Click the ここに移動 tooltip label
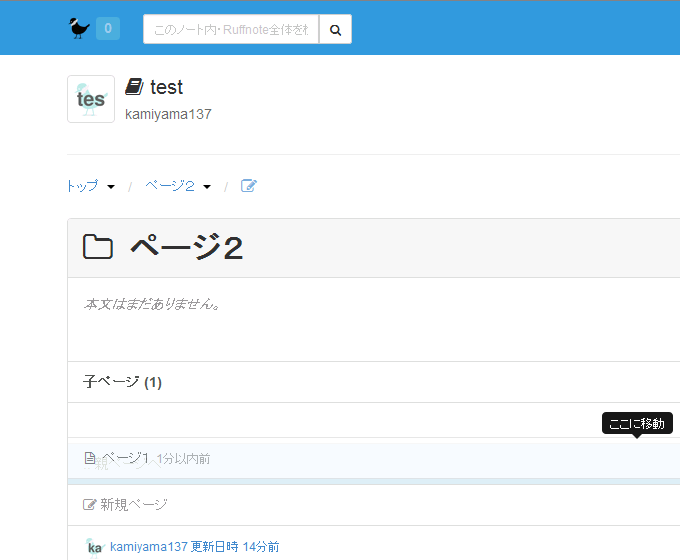The height and width of the screenshot is (560, 680). coord(637,423)
